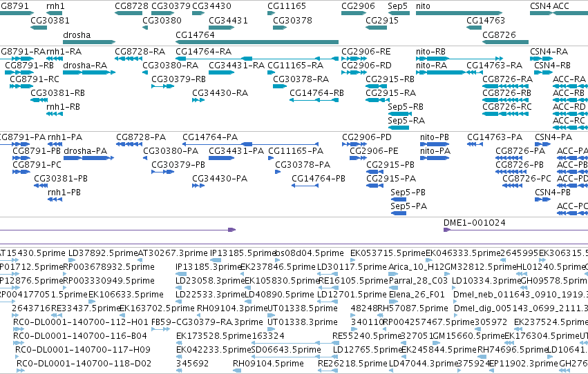The image size is (588, 374).
Task: Select the "CG14764-PA" protein label
Action: pos(210,137)
